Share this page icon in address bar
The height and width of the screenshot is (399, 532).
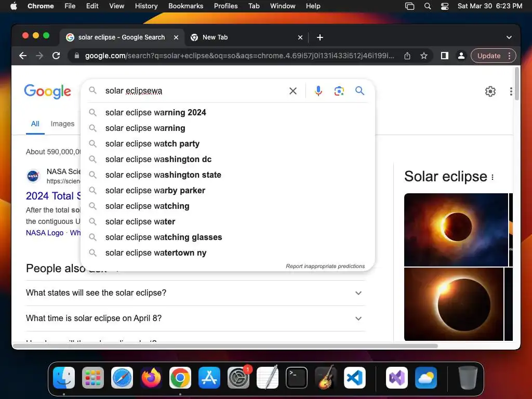pos(407,56)
